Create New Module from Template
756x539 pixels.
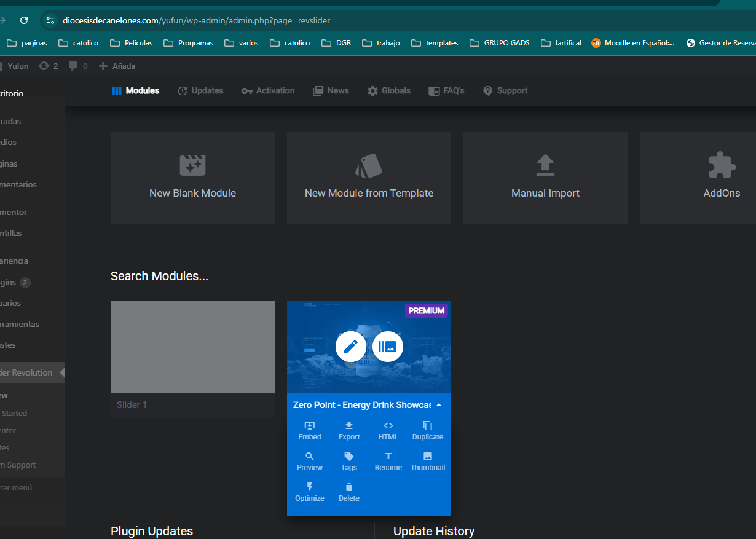(x=369, y=178)
